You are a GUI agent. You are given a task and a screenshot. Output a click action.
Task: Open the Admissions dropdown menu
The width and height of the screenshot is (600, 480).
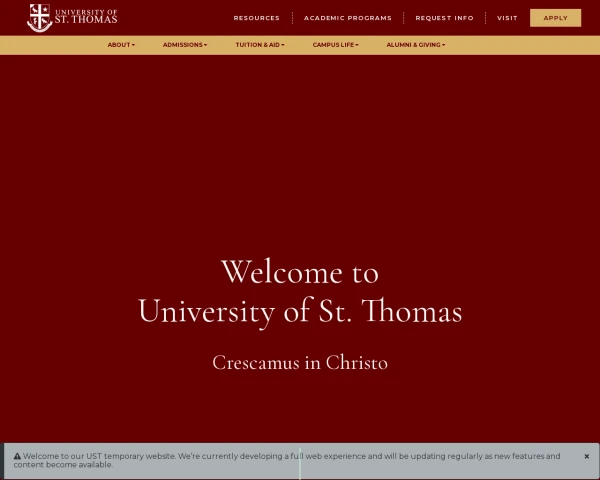point(185,45)
